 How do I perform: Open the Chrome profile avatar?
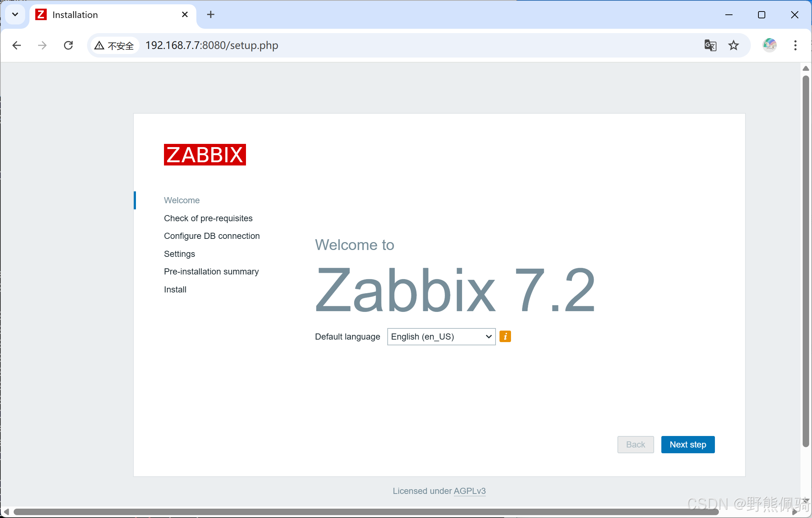(769, 45)
